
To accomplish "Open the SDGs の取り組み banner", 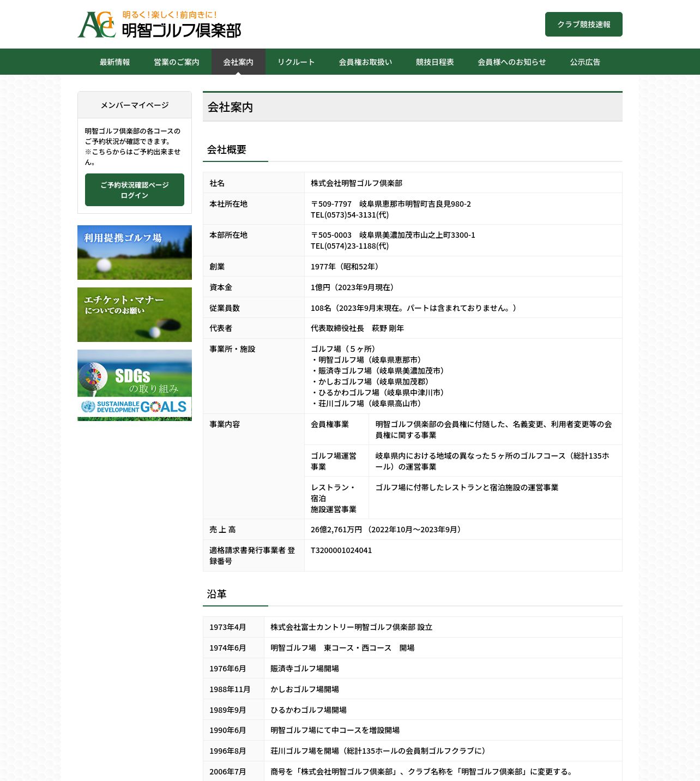I will click(x=135, y=385).
